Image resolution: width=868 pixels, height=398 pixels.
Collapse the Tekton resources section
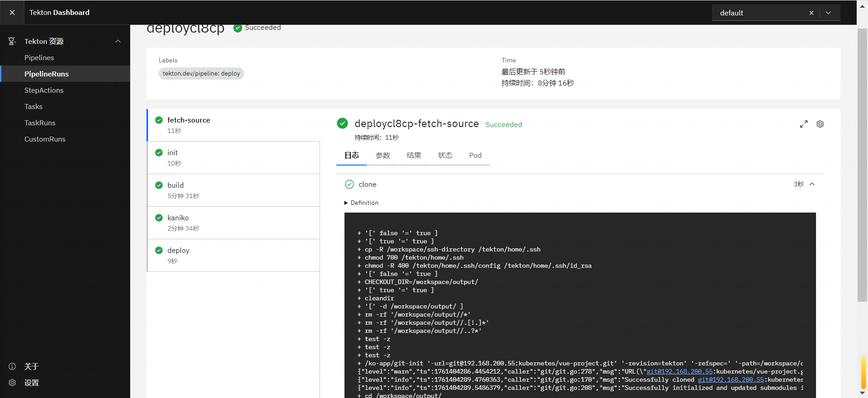click(x=118, y=41)
